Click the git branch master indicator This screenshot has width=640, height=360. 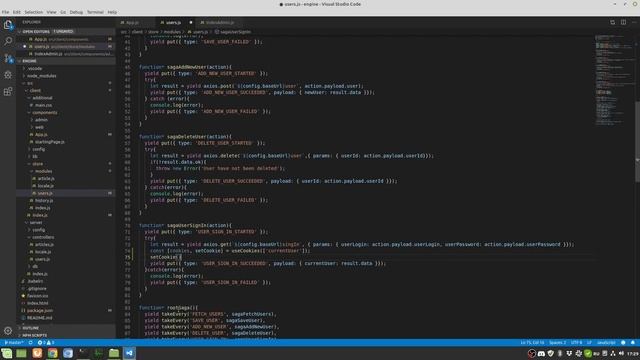13,342
